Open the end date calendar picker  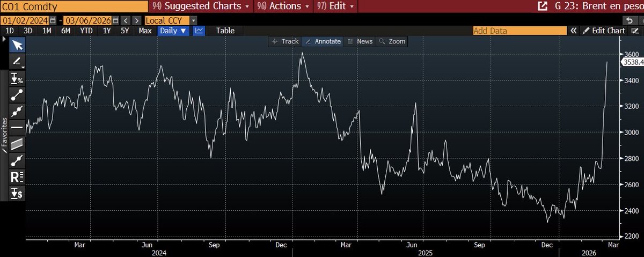click(x=115, y=20)
